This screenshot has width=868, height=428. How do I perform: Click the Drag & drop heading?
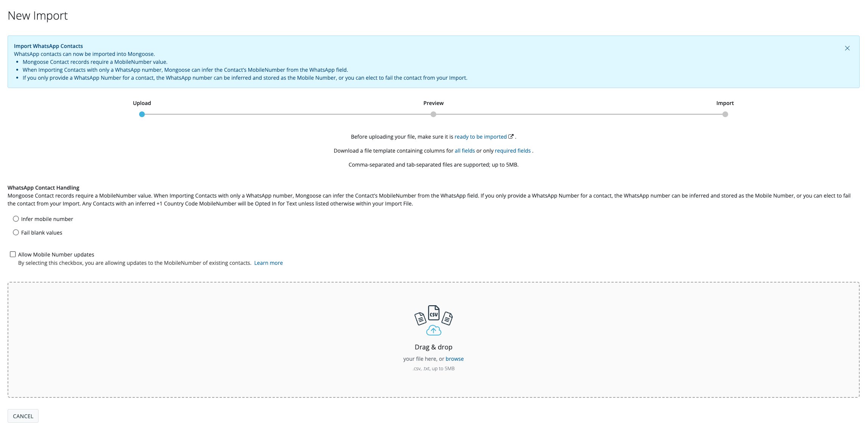(x=434, y=347)
